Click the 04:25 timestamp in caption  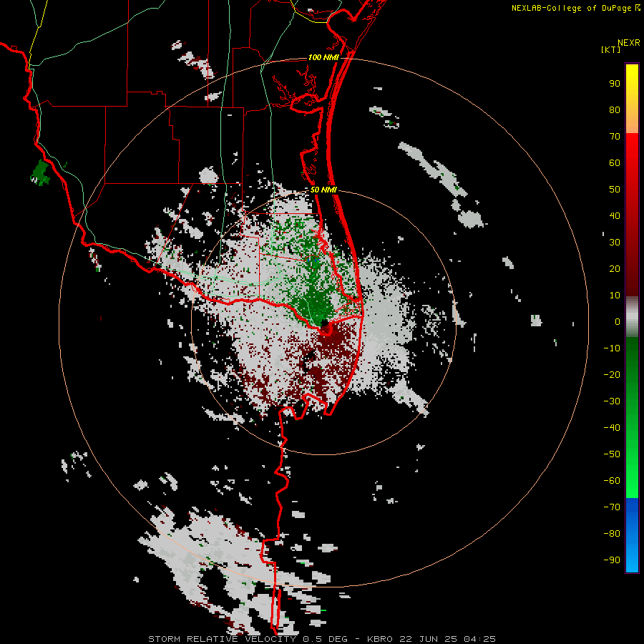coord(479,639)
